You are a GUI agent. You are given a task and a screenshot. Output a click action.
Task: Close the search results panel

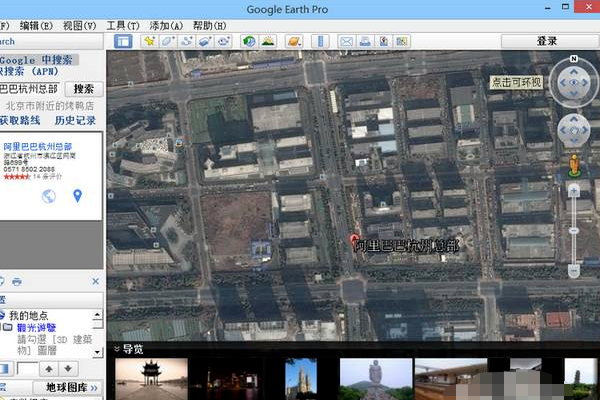coord(96,283)
